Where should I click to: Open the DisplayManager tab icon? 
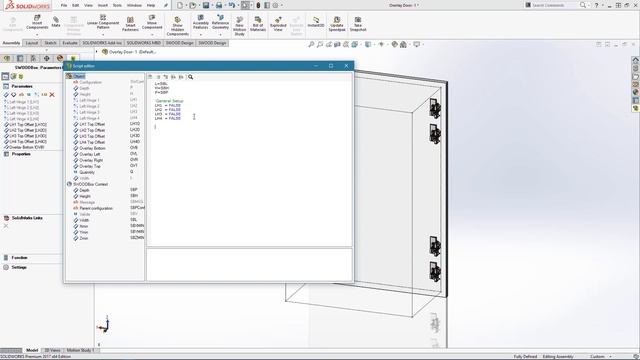click(x=60, y=58)
